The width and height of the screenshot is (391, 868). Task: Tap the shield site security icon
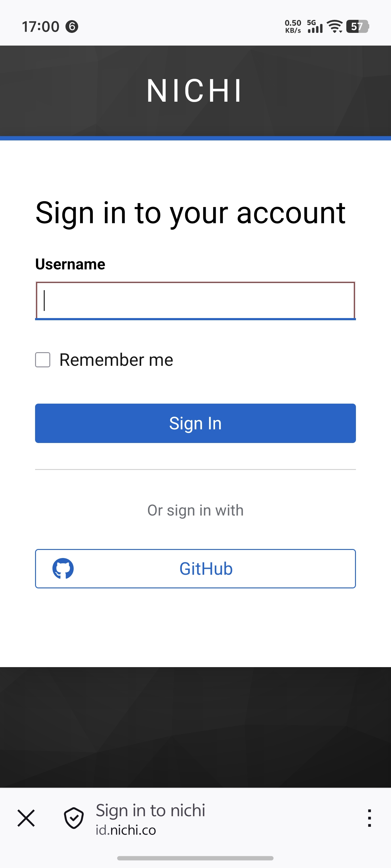[74, 818]
